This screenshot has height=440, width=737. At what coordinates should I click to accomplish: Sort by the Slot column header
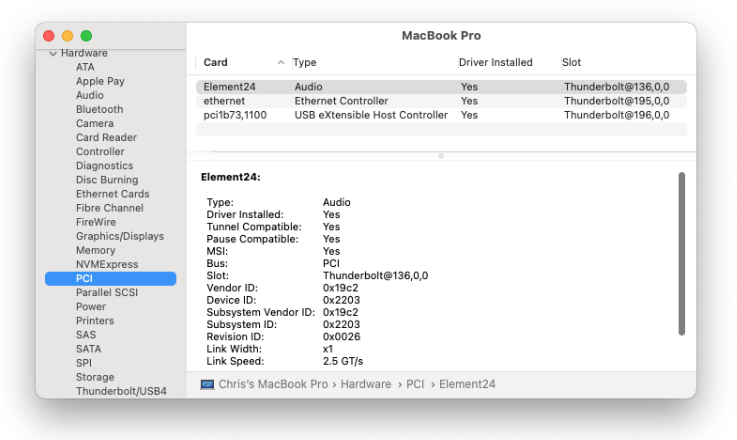pyautogui.click(x=572, y=63)
